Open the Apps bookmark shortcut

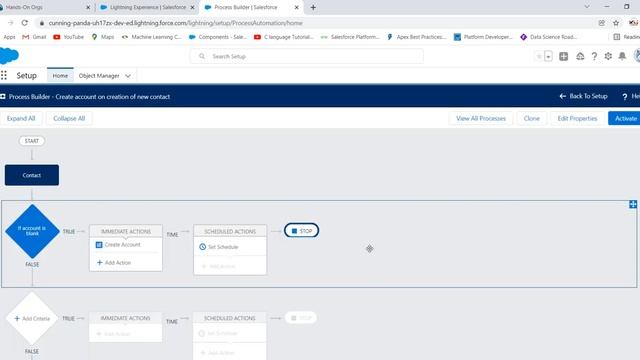tap(9, 37)
